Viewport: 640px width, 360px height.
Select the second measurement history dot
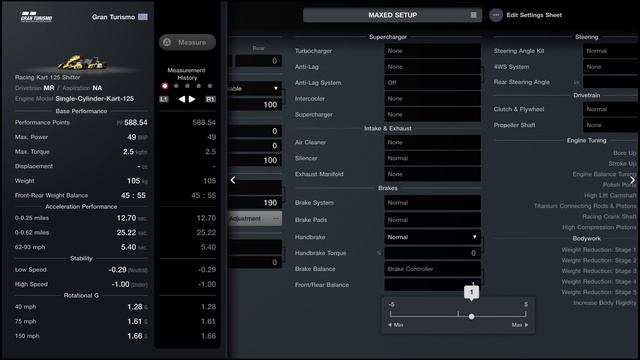coord(176,86)
